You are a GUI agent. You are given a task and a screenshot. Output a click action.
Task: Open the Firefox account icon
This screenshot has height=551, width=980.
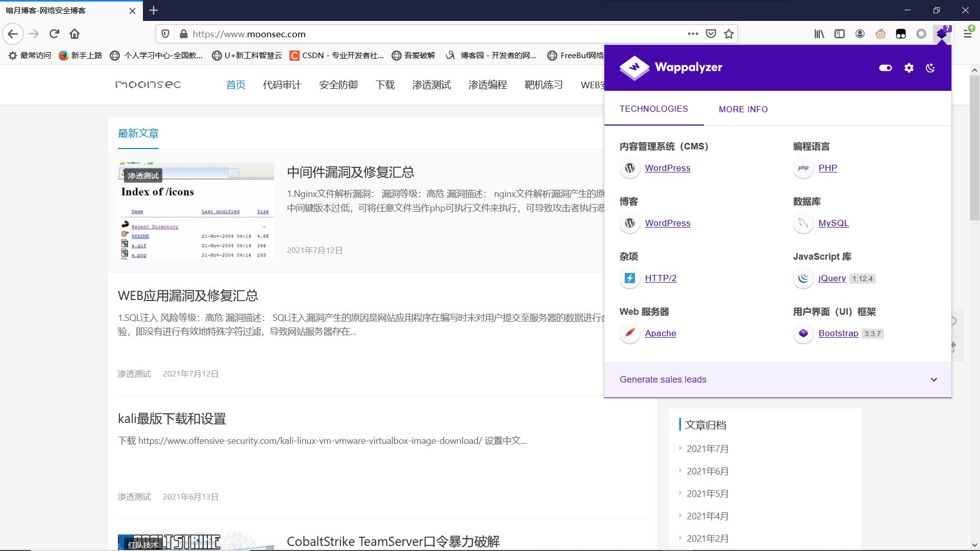pos(860,34)
